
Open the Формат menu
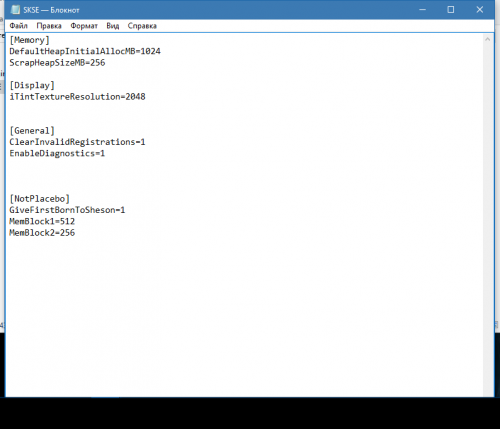pyautogui.click(x=84, y=26)
